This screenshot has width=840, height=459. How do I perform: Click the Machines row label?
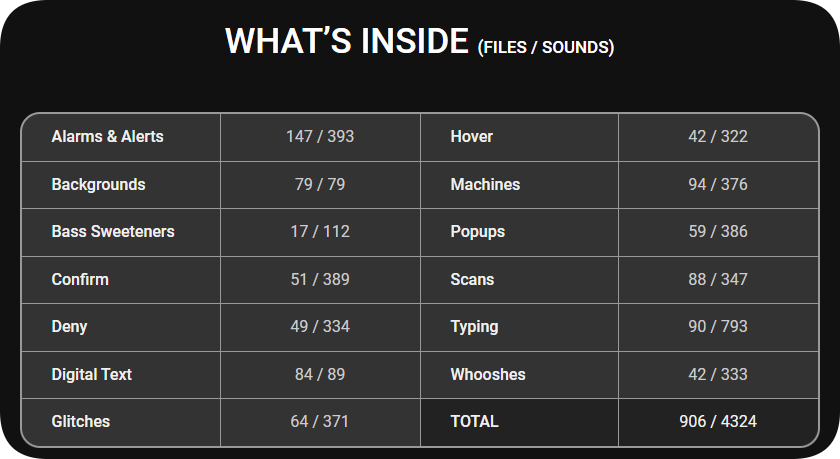pos(485,184)
